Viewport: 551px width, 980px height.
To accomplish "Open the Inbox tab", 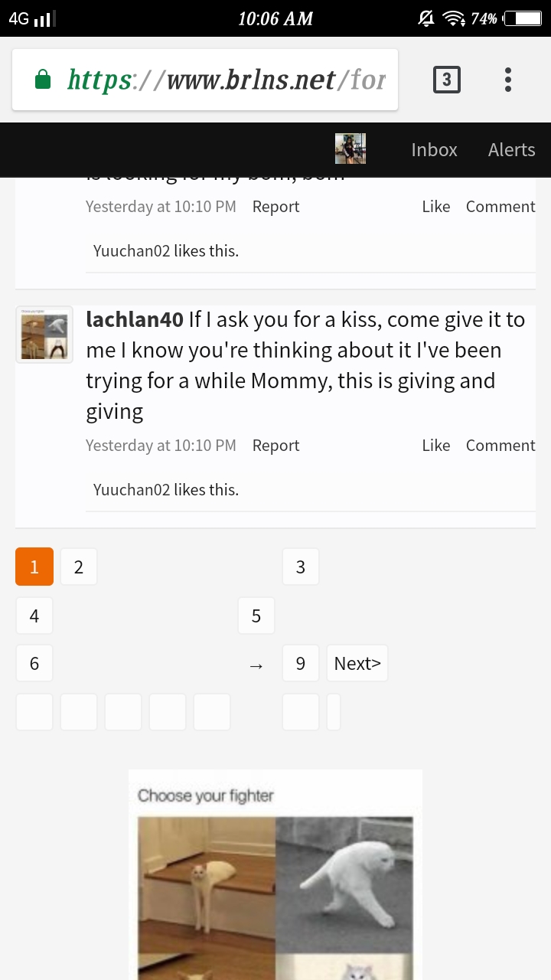I will [434, 150].
